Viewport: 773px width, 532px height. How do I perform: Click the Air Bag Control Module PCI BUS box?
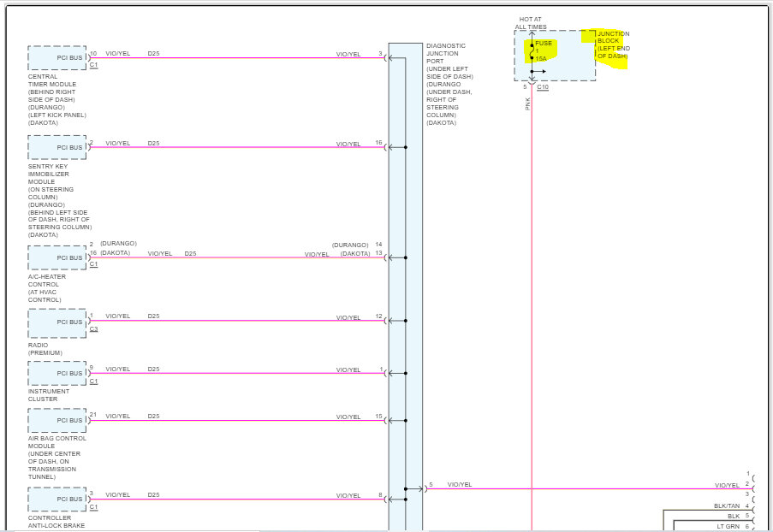pos(57,420)
